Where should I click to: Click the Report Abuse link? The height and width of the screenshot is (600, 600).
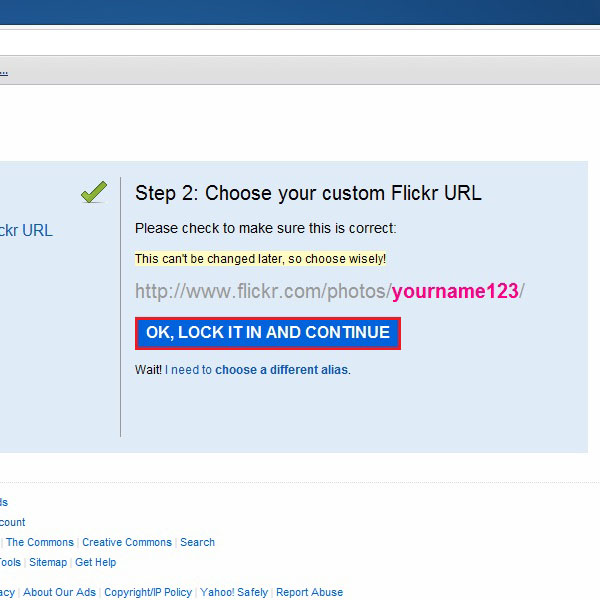310,592
